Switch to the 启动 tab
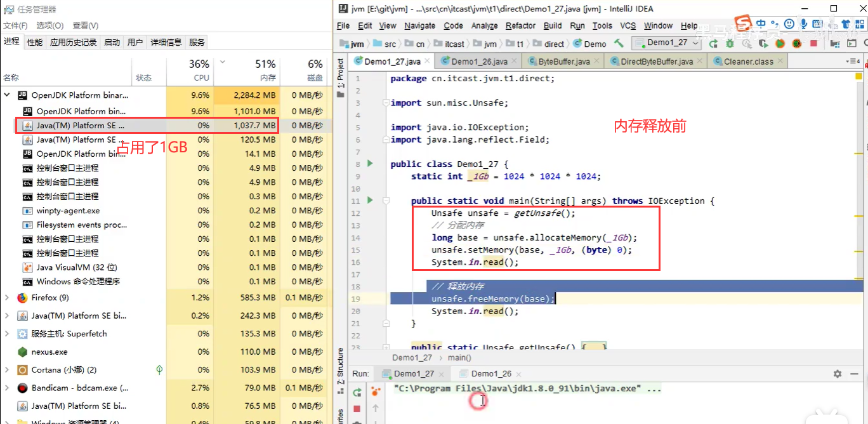 point(112,43)
